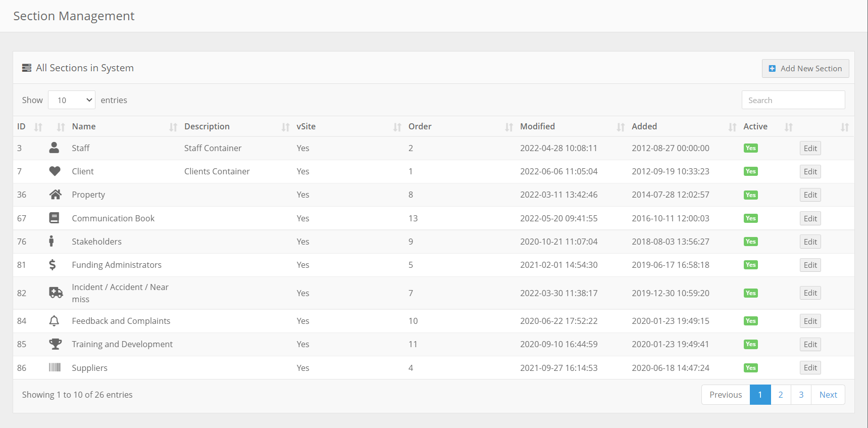This screenshot has height=428, width=868.
Task: Edit the Suppliers section
Action: (x=810, y=367)
